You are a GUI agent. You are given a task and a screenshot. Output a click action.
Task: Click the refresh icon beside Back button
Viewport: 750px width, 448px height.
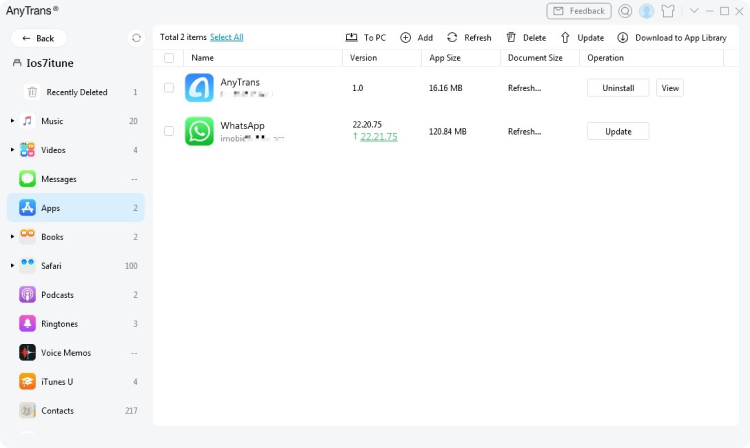[136, 38]
